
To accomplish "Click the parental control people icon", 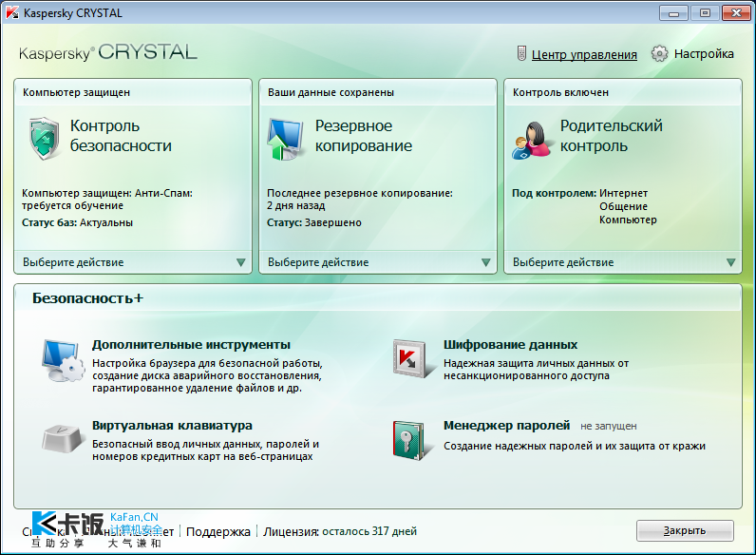I will pos(531,140).
